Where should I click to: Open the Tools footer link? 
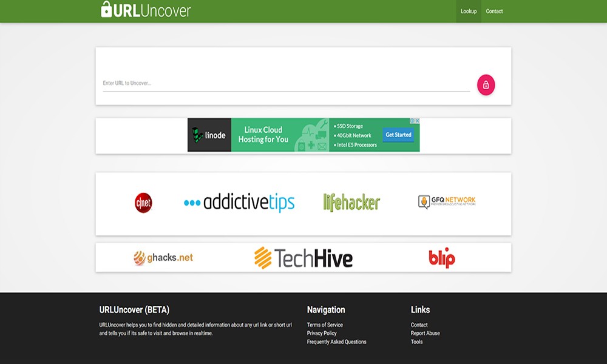(416, 342)
